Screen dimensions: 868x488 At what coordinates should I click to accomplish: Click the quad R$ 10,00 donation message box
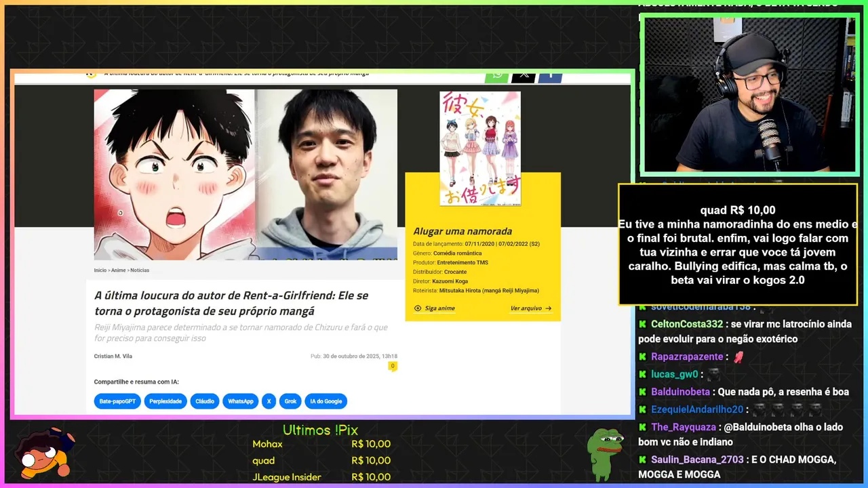pyautogui.click(x=738, y=245)
